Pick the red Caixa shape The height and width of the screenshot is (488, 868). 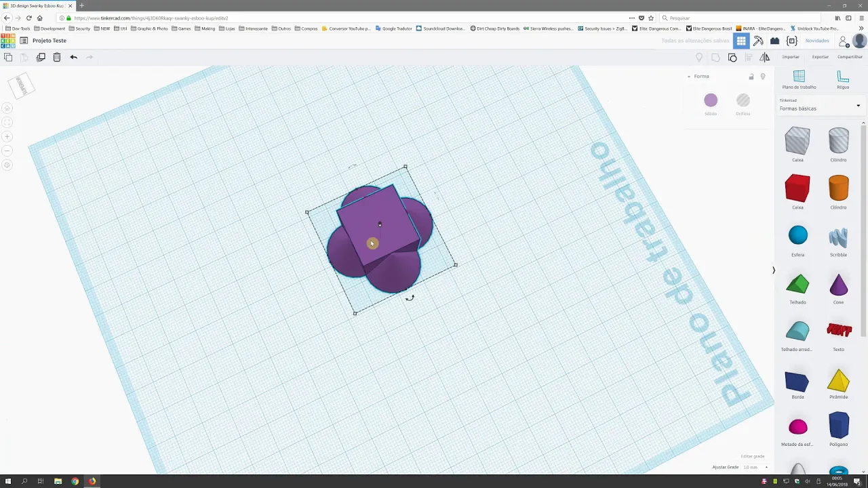797,190
